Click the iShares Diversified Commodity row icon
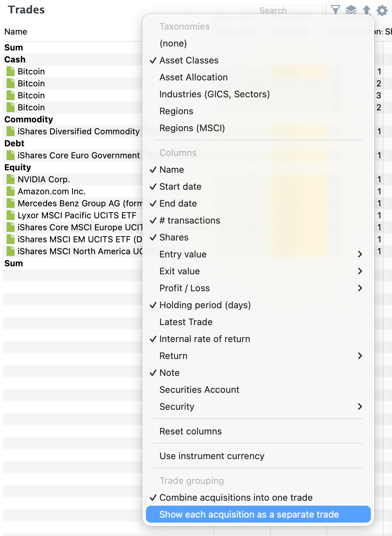The width and height of the screenshot is (392, 536). [11, 132]
